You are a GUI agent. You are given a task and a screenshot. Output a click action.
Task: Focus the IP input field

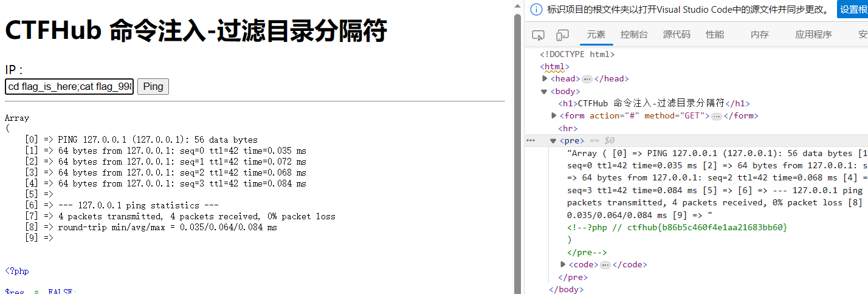tap(69, 87)
